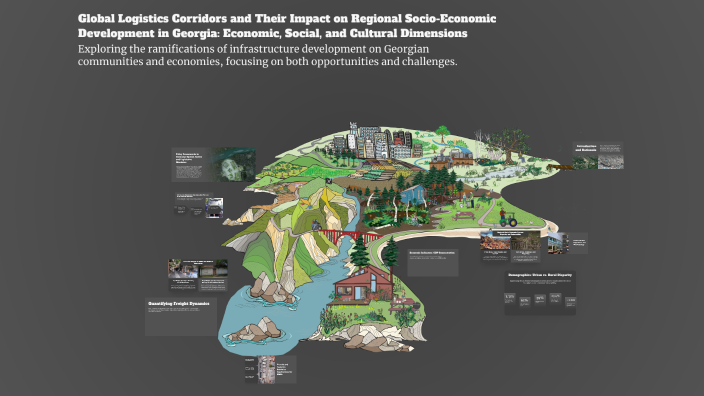Select the office building photo frame

pos(568,243)
